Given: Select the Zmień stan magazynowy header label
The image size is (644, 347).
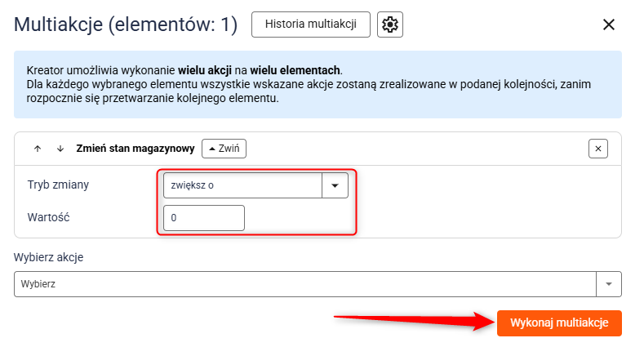Looking at the screenshot, I should tap(135, 149).
